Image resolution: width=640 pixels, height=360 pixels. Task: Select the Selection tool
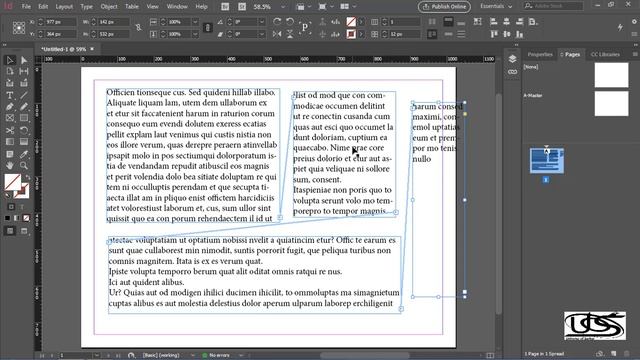[10, 60]
